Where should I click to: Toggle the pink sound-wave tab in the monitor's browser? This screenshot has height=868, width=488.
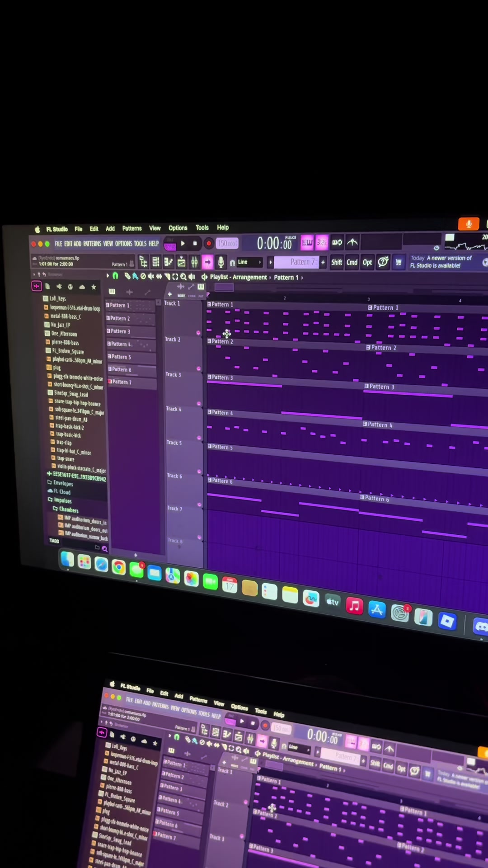tap(36, 286)
